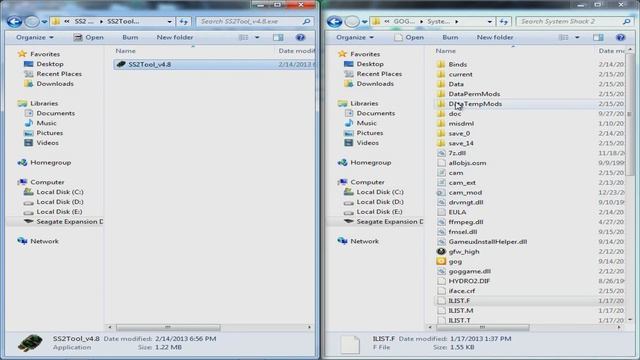The image size is (640, 360).
Task: Click Burn in SS2Tool window toolbar
Action: coord(130,37)
